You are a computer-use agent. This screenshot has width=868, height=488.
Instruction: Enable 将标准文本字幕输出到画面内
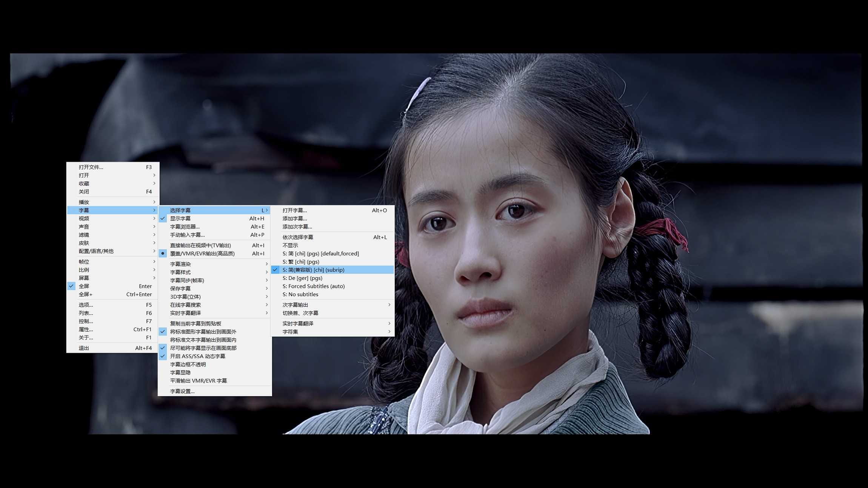(214, 340)
